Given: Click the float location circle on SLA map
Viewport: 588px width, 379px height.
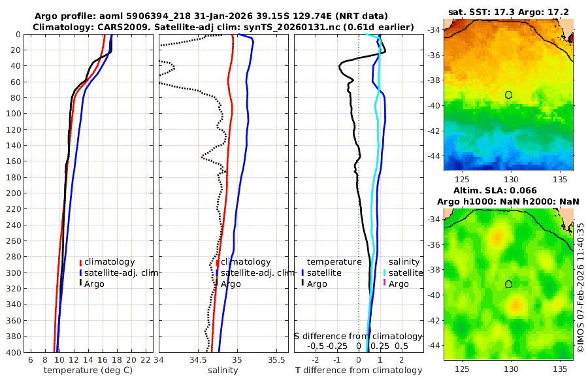Looking at the screenshot, I should (508, 284).
